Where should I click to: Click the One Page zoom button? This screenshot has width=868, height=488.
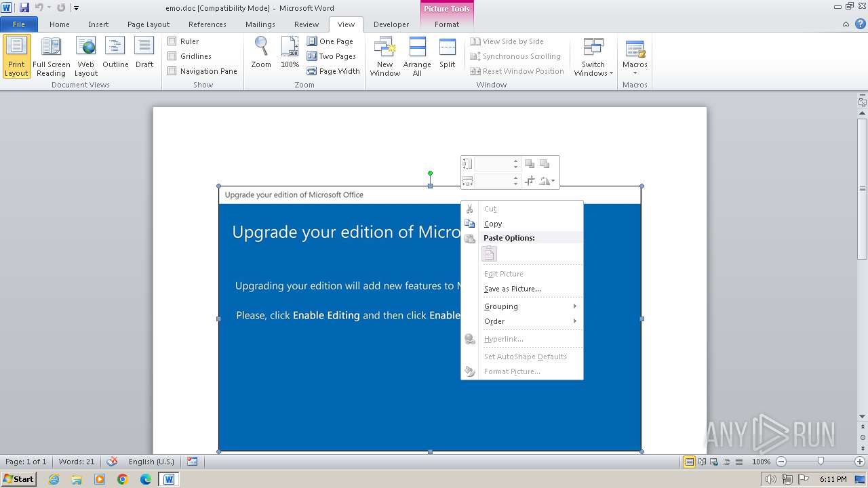coord(330,41)
